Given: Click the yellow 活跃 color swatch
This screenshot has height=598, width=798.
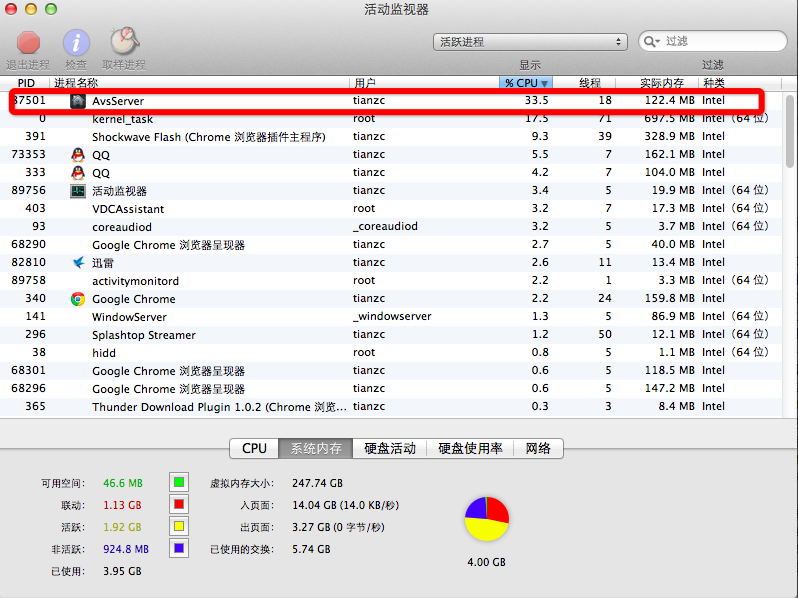Looking at the screenshot, I should coord(179,526).
